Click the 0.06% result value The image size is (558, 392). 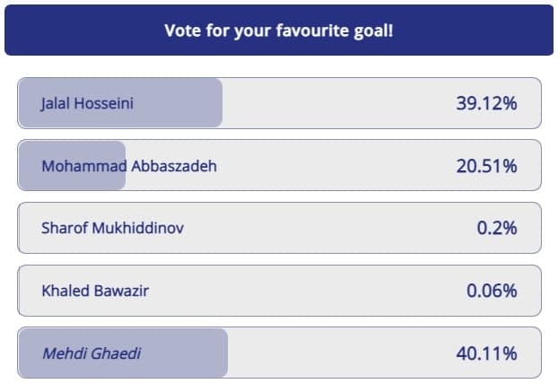pos(492,291)
